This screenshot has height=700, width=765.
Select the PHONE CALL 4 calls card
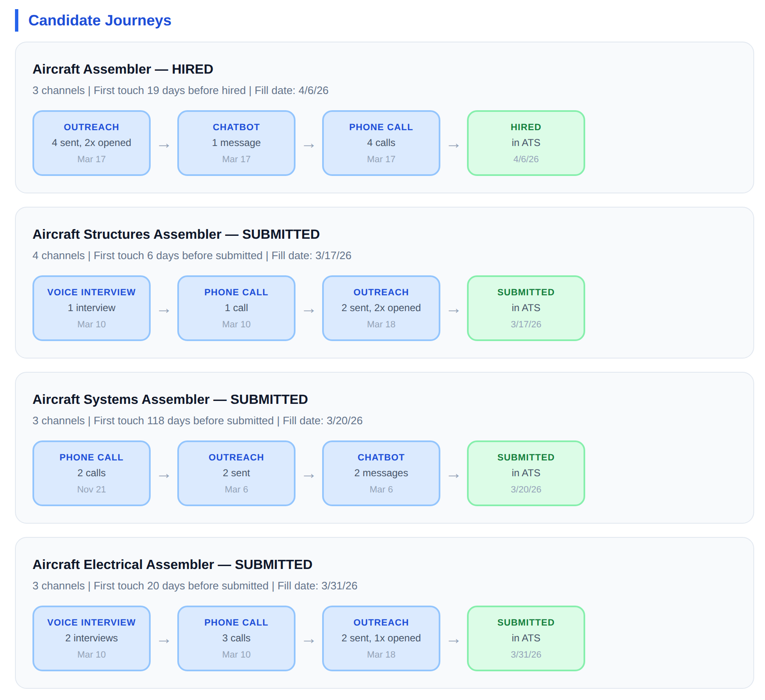(381, 143)
